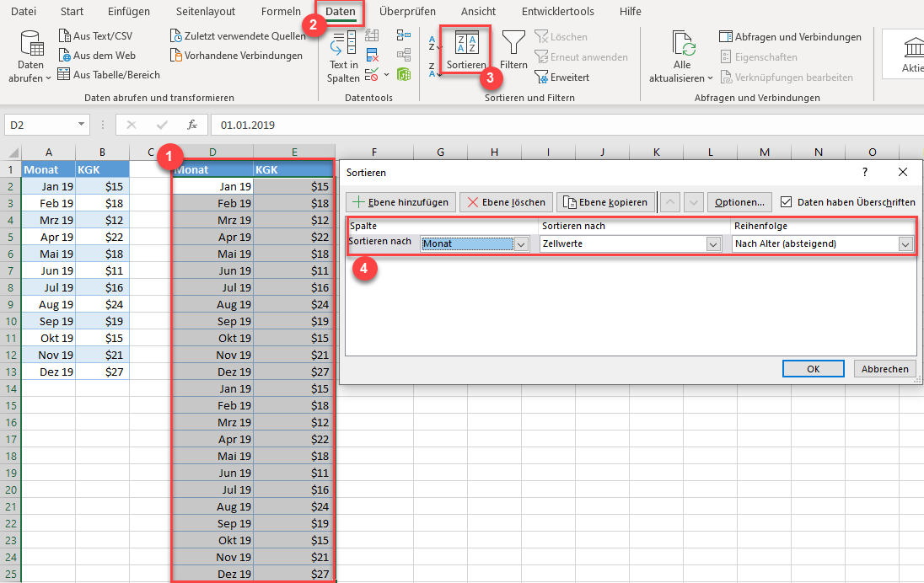Image resolution: width=924 pixels, height=583 pixels.
Task: Click the select-all corner triangle
Action: 12,152
